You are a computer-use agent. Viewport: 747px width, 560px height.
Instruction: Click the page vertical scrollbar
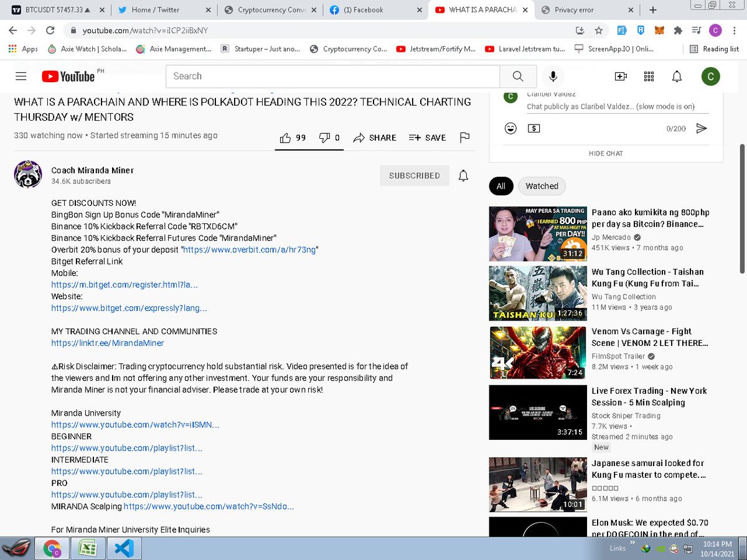click(x=741, y=208)
